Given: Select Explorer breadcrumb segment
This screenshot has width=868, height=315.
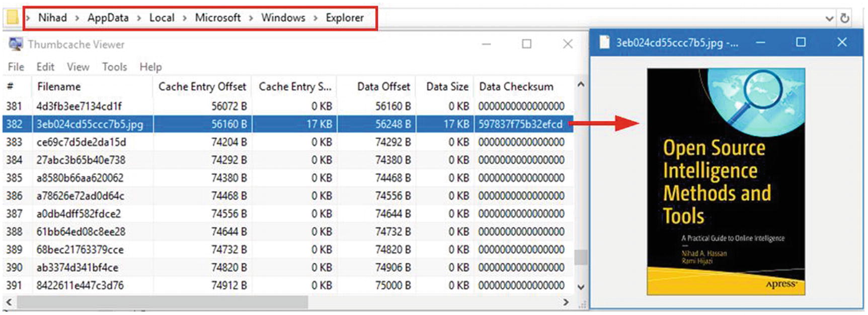Looking at the screenshot, I should (x=345, y=18).
